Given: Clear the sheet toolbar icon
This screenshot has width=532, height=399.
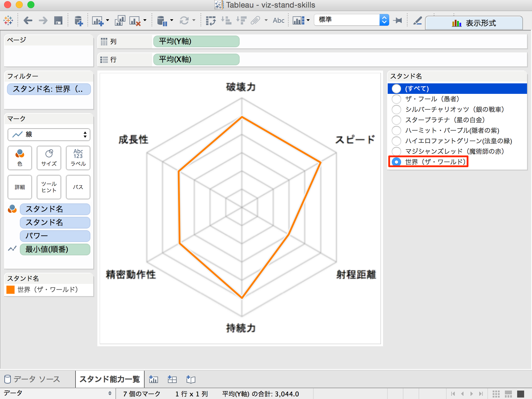Looking at the screenshot, I should click(135, 21).
